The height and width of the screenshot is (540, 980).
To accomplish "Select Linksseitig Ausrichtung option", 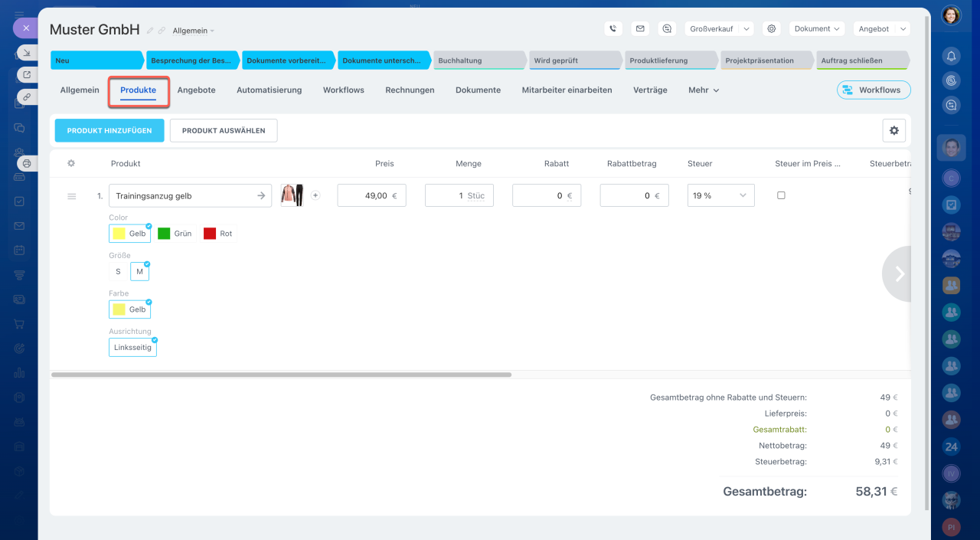I will coord(132,348).
